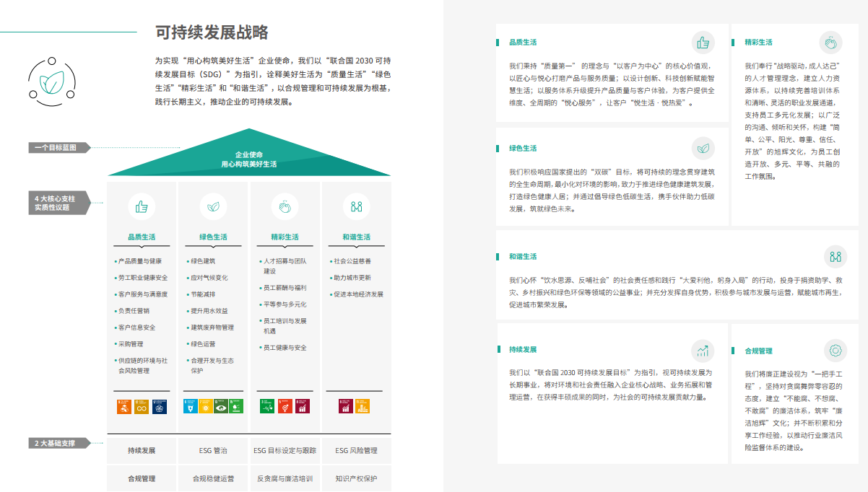Click the yellow sun SDG 7 tile

click(205, 406)
